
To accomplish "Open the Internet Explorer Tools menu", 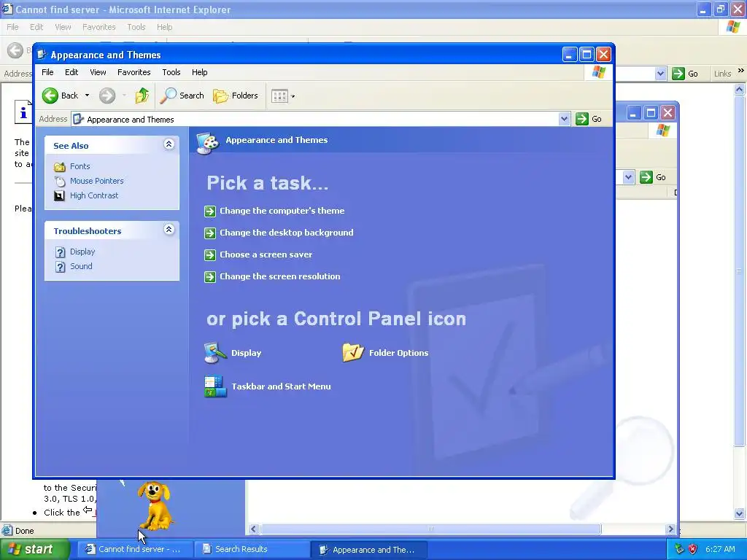I will tap(136, 27).
